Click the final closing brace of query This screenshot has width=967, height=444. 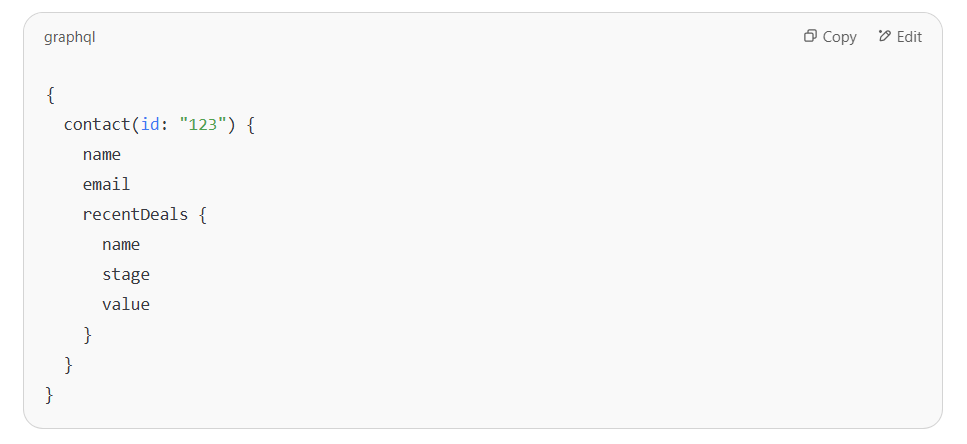tap(49, 395)
